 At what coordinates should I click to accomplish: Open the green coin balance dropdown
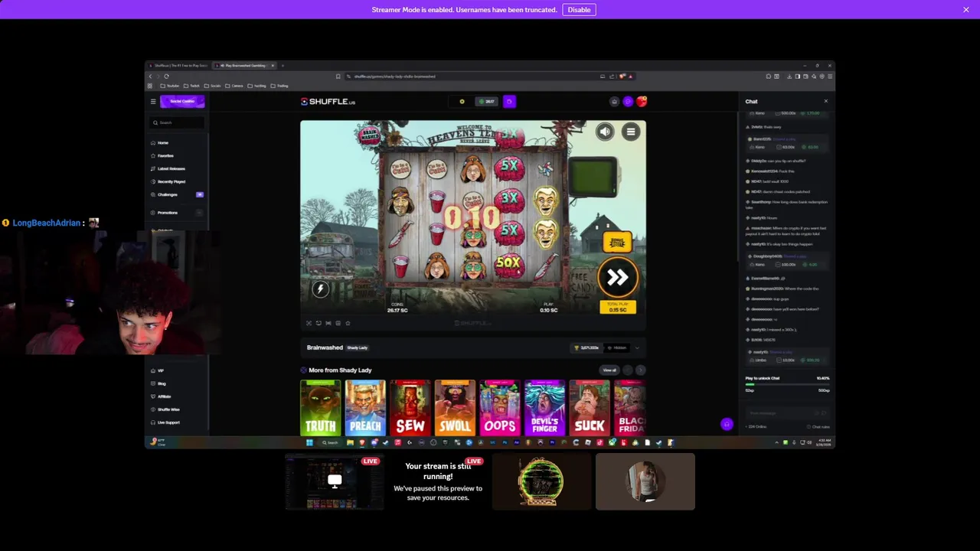486,102
